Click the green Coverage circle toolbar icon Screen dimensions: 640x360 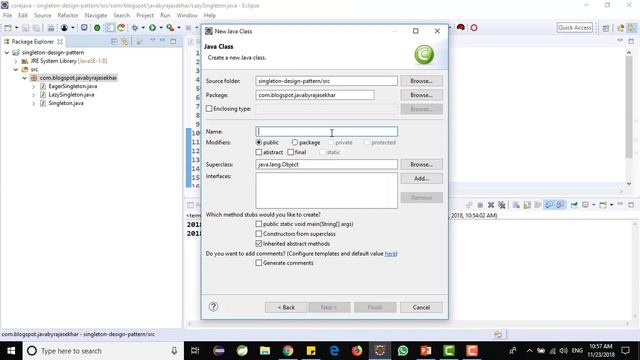point(97,28)
